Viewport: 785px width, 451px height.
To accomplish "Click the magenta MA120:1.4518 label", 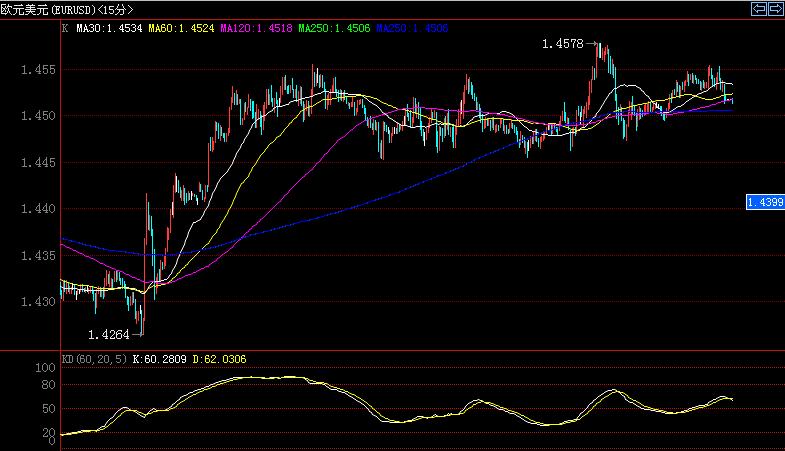I will (x=256, y=29).
